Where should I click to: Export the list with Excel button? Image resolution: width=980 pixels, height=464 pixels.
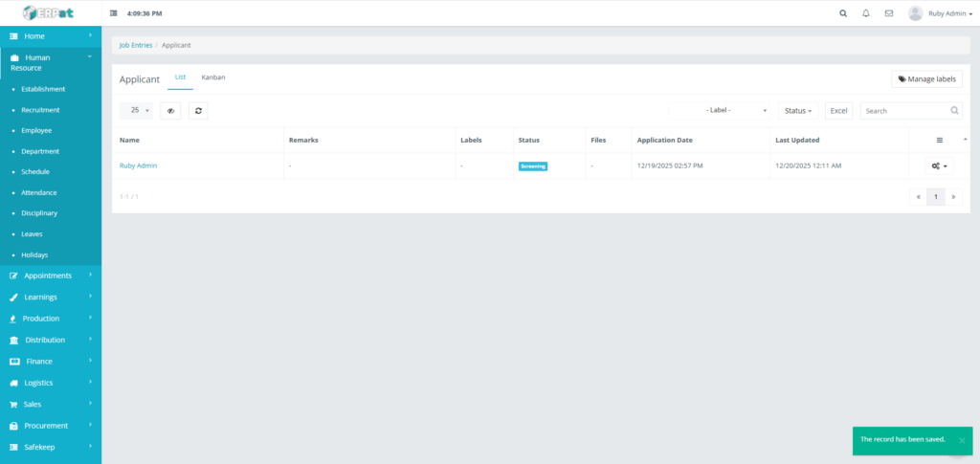pyautogui.click(x=838, y=111)
